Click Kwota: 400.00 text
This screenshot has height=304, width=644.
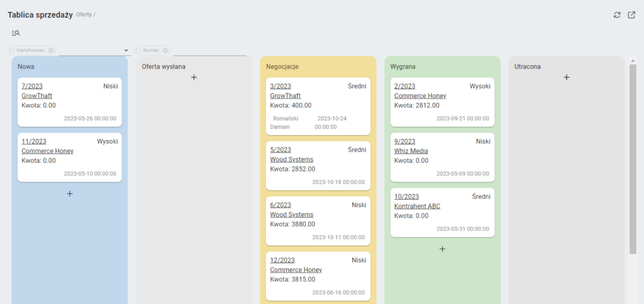291,106
